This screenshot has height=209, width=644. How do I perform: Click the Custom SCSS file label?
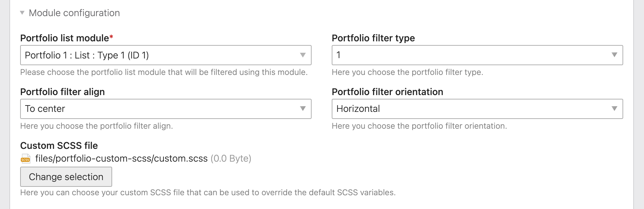click(x=59, y=145)
